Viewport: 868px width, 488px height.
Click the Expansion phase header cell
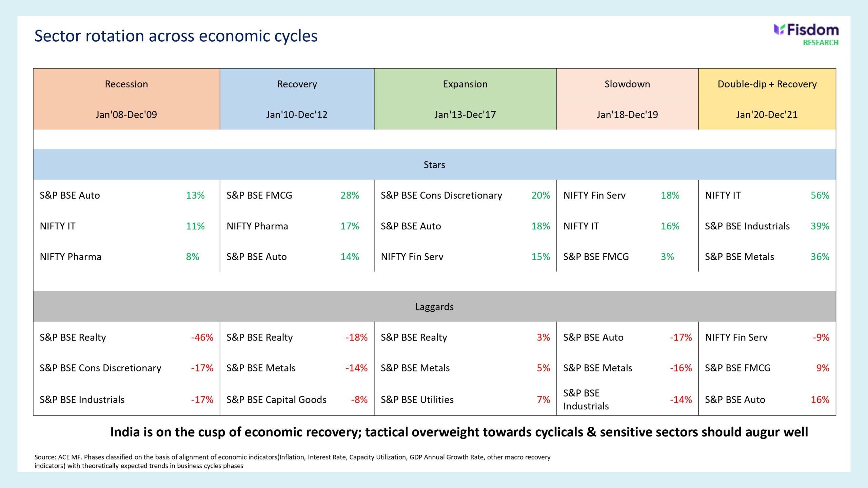(x=465, y=99)
